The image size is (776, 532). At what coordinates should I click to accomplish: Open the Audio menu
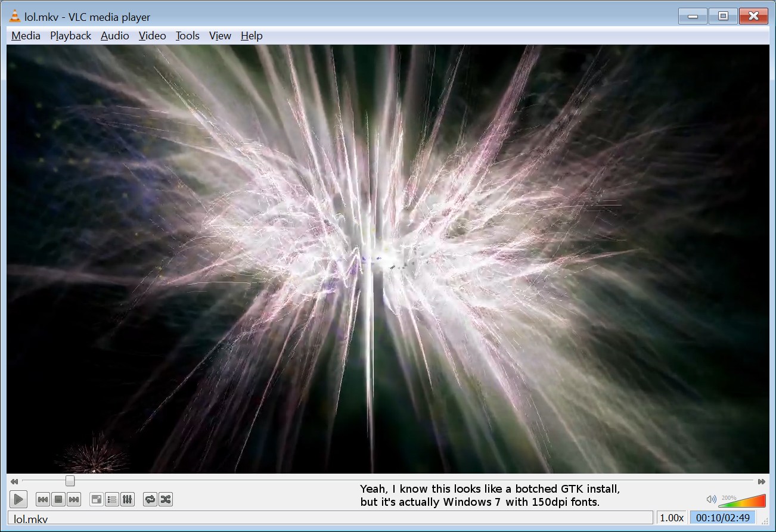point(114,36)
